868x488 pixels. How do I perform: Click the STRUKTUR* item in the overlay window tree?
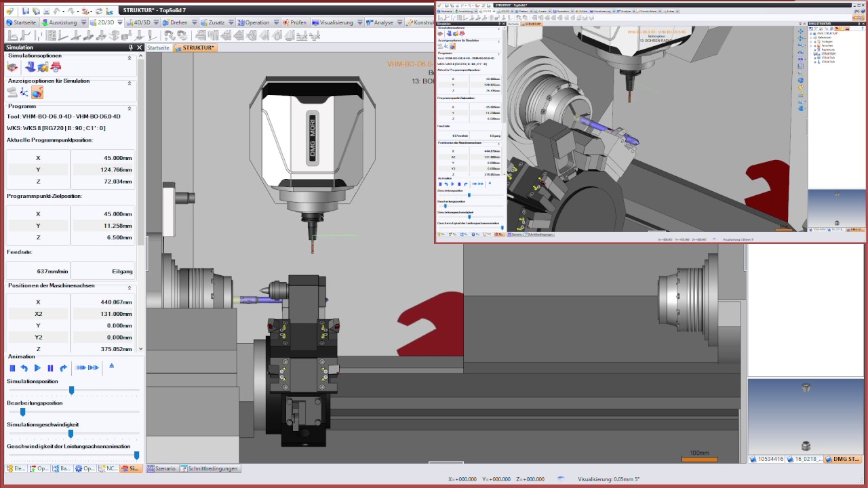point(827,53)
